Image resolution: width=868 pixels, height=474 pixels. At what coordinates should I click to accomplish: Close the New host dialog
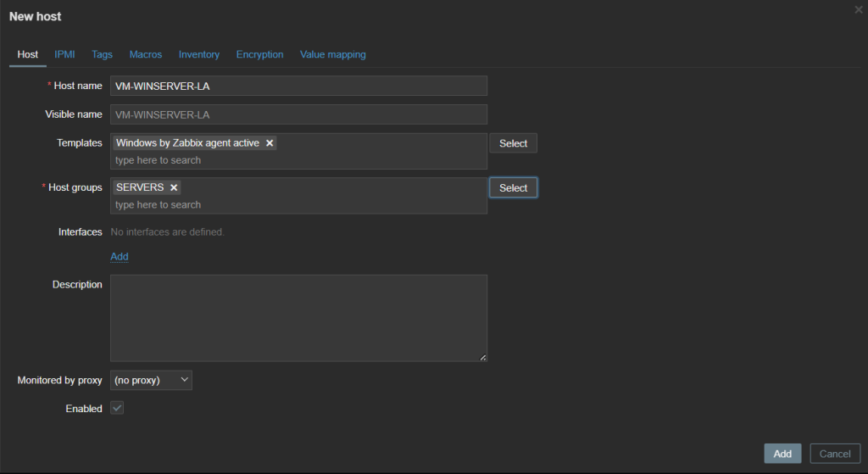pos(859,8)
